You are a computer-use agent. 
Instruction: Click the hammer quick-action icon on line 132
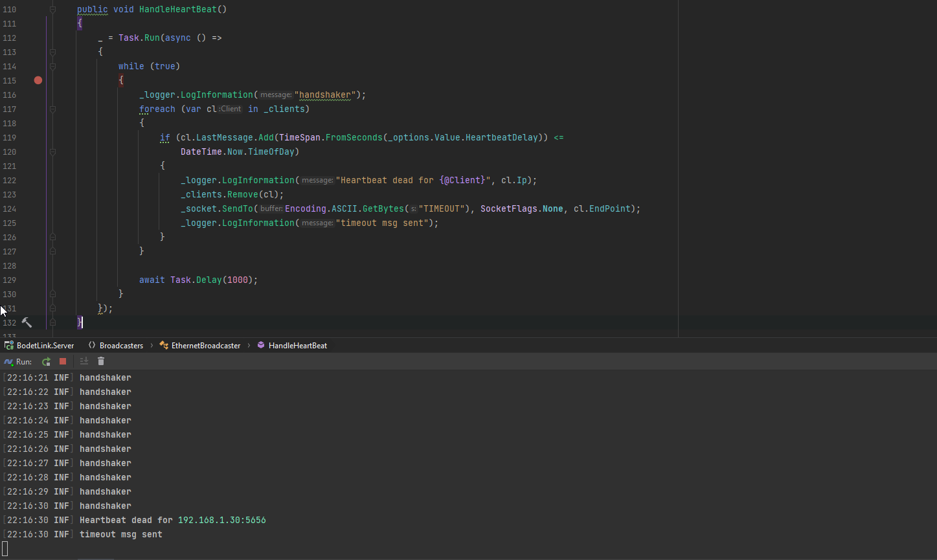coord(27,322)
